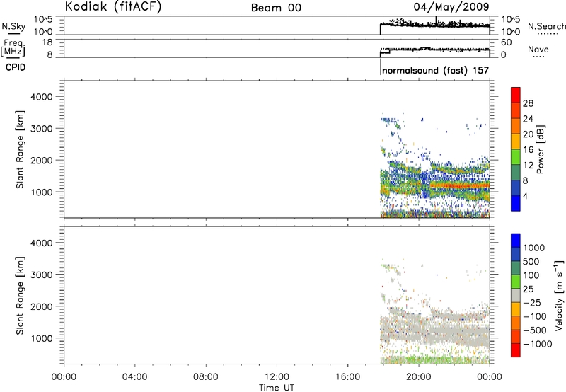
Task: Click the '60' label on Nave axis
Action: [506, 42]
